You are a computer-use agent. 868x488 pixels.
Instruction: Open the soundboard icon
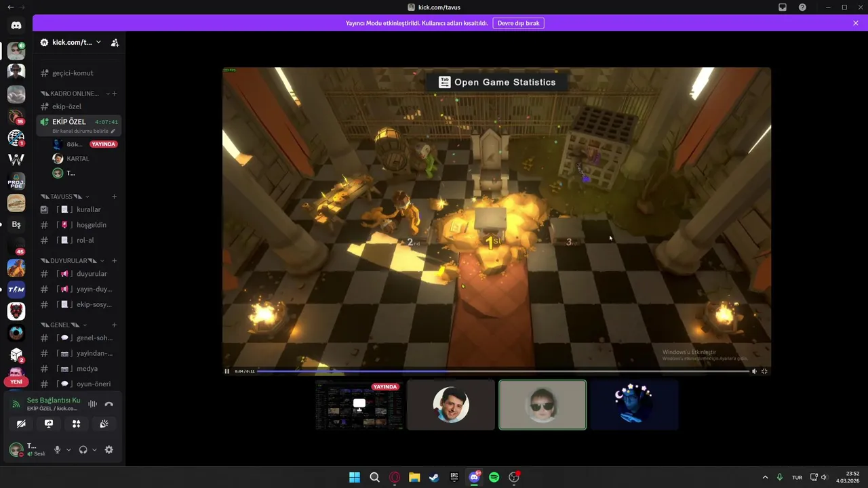click(104, 424)
